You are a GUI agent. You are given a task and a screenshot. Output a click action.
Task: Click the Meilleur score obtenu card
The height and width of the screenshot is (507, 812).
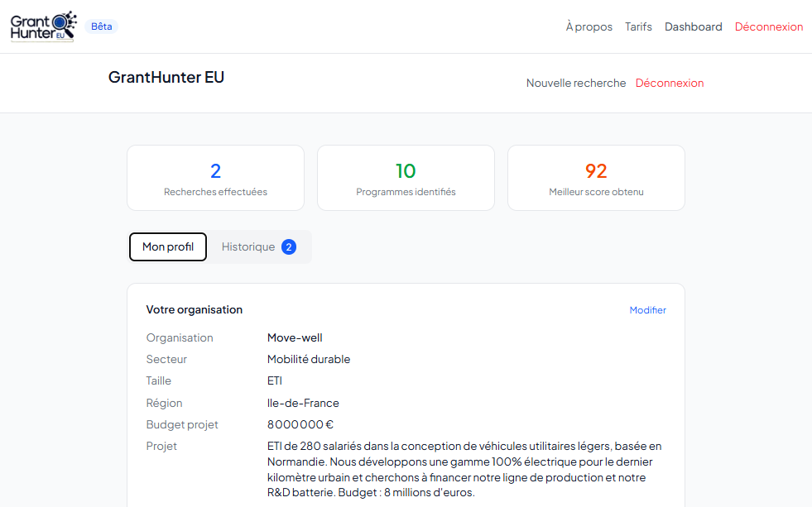point(596,178)
